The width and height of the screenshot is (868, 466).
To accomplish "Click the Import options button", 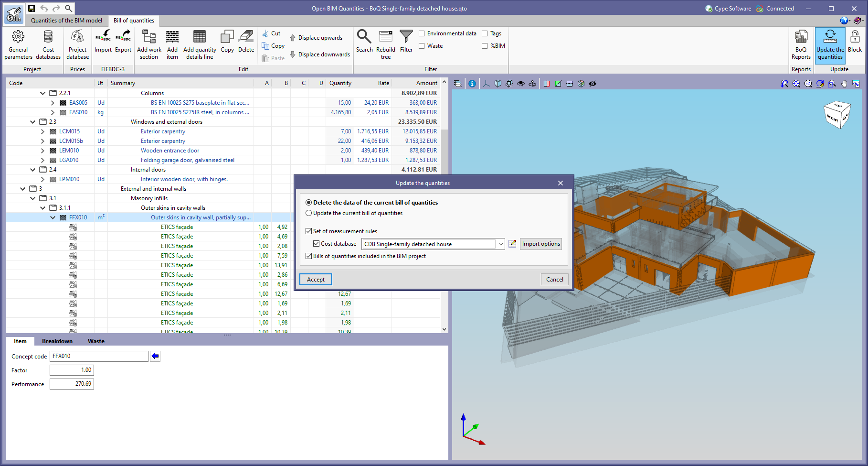I will click(x=540, y=244).
